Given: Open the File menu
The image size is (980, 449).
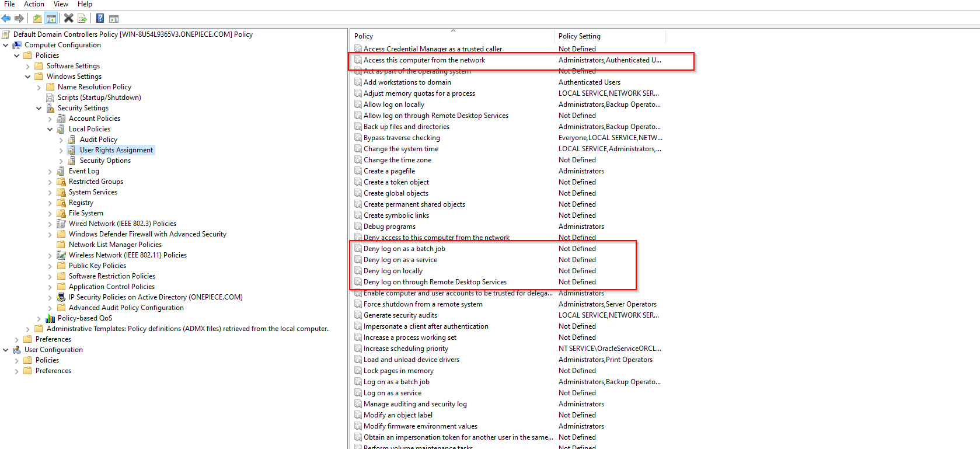Looking at the screenshot, I should point(9,4).
